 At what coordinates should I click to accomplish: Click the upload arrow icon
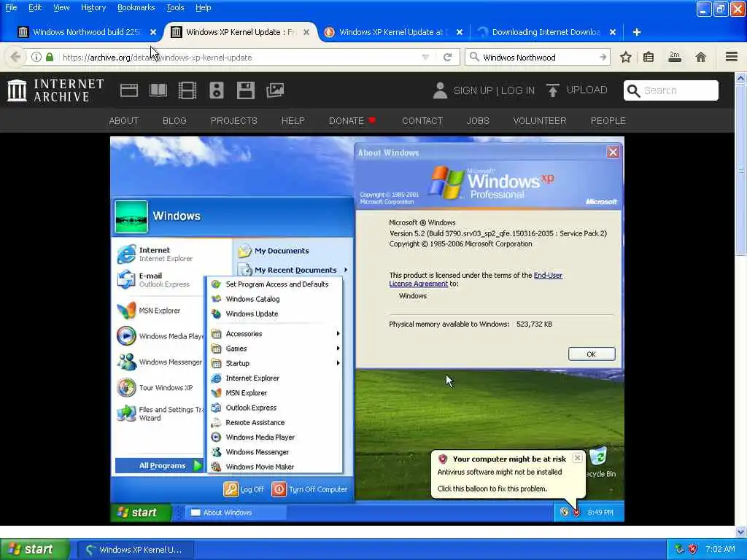(x=553, y=90)
